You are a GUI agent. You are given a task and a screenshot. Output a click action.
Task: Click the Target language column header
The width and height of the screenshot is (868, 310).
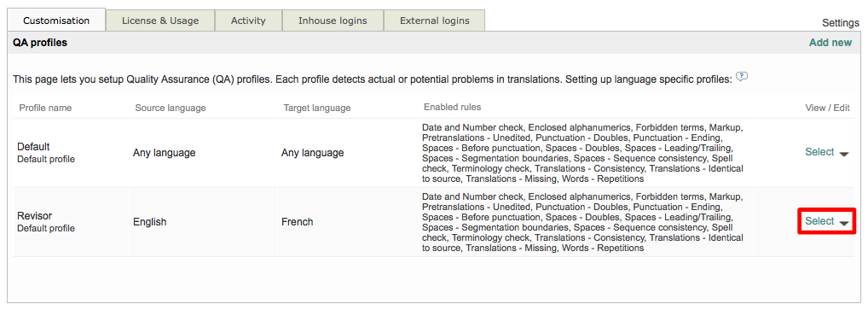(316, 108)
